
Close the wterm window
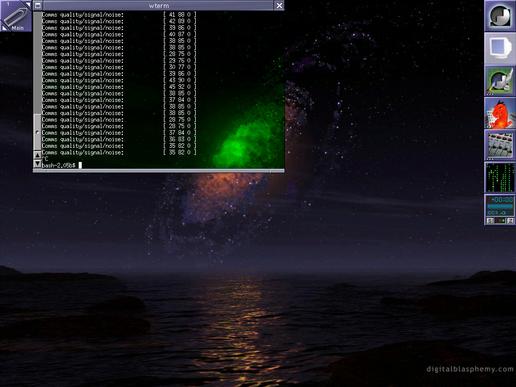coord(279,5)
